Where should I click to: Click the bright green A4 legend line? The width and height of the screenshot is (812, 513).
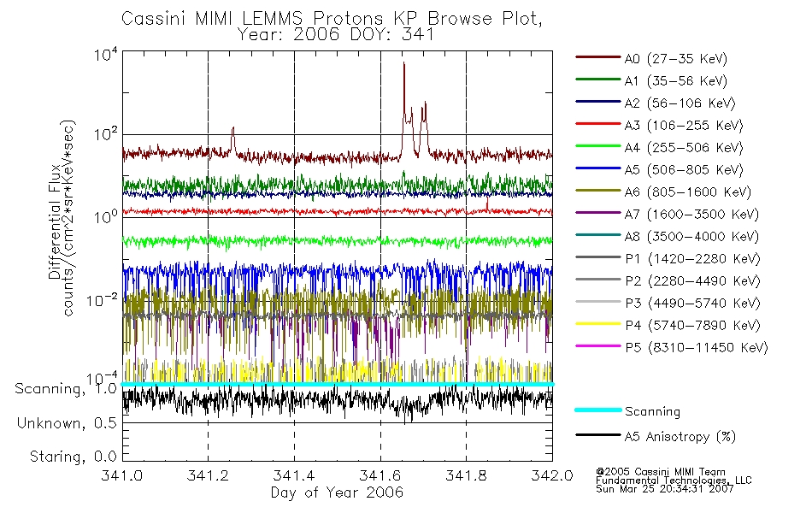(x=598, y=146)
